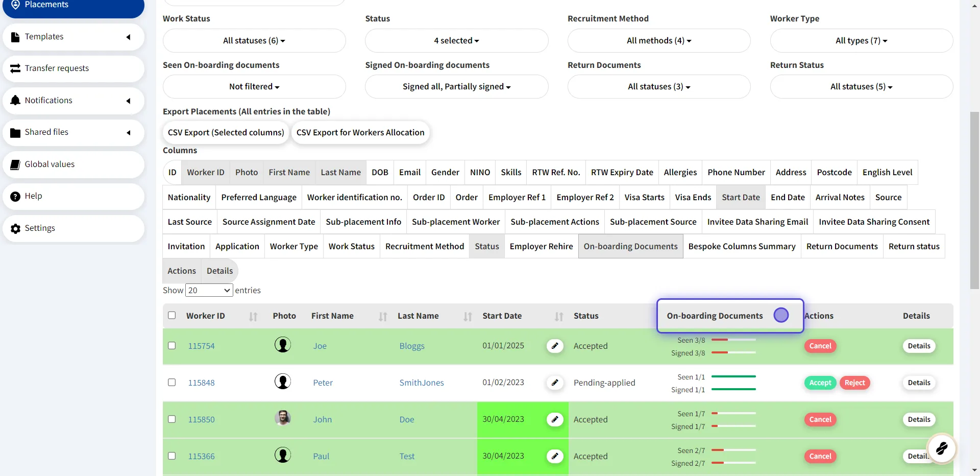Viewport: 980px width, 476px height.
Task: Edit start date pencil for Paul Test
Action: click(x=555, y=456)
